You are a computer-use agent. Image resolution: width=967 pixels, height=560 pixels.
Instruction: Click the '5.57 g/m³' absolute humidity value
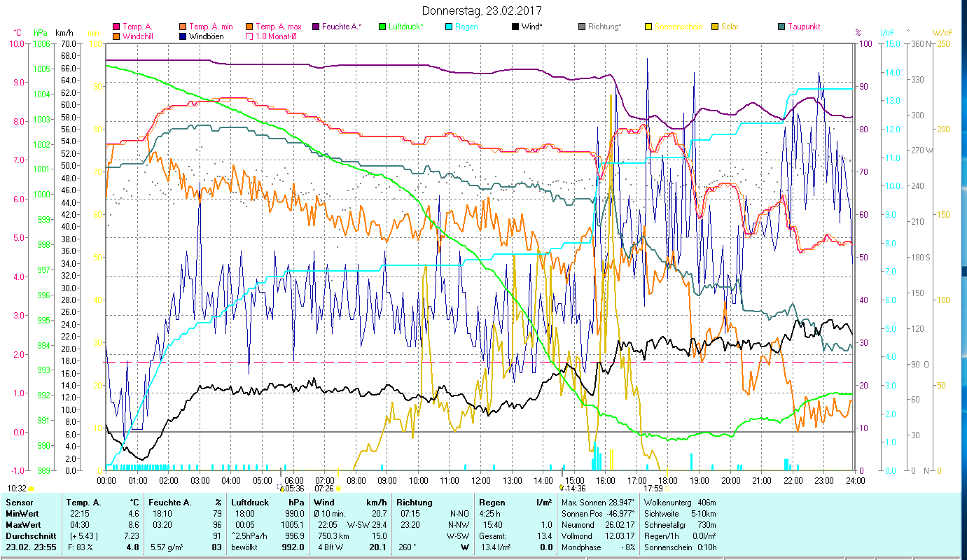[168, 547]
